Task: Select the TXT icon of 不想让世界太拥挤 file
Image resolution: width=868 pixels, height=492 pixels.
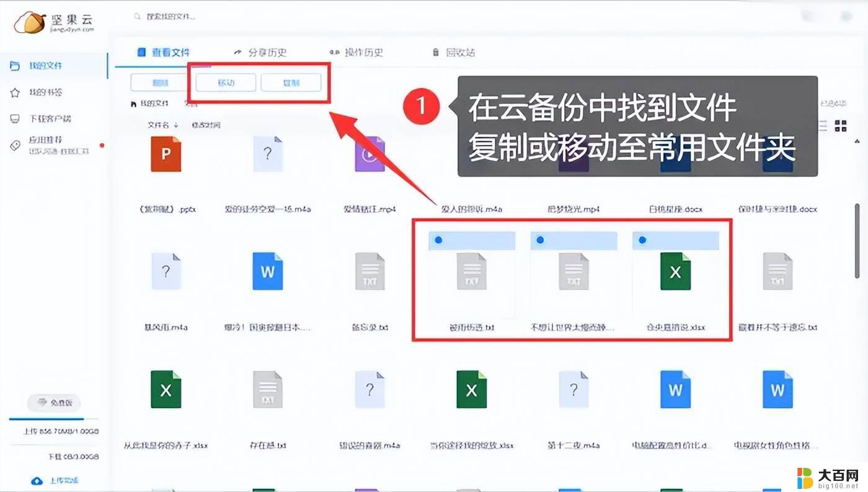Action: point(573,271)
